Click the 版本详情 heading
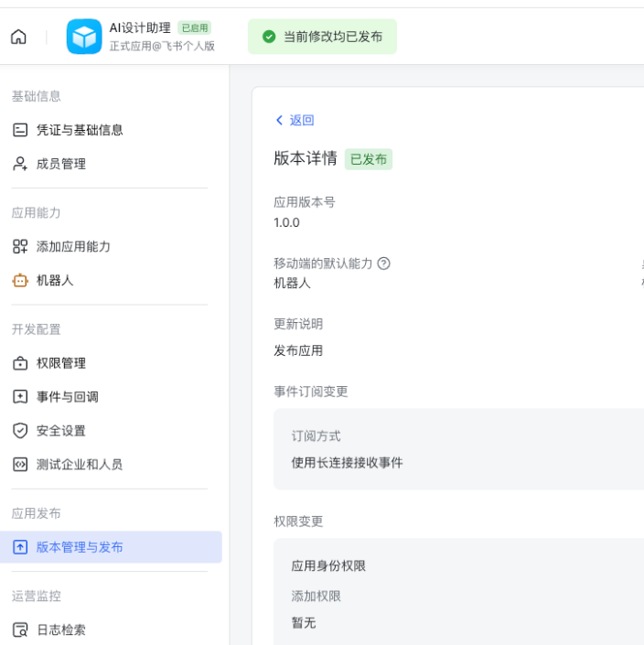The width and height of the screenshot is (644, 645). click(306, 158)
